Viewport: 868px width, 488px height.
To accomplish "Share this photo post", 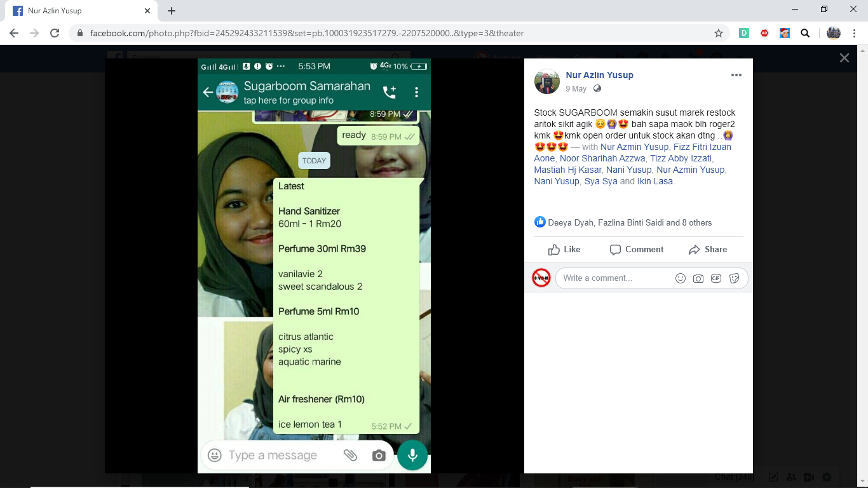I will pos(707,250).
